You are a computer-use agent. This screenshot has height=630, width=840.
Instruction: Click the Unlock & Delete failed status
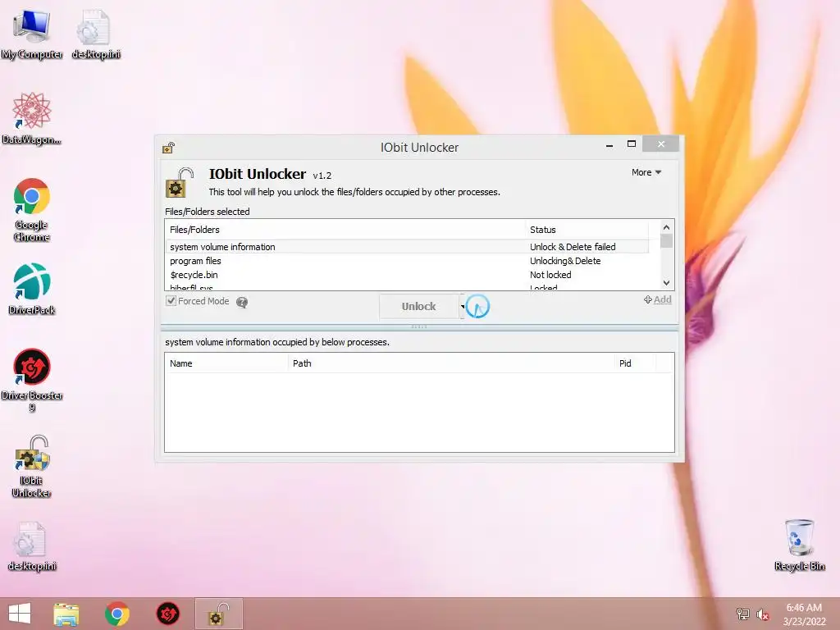click(x=573, y=247)
